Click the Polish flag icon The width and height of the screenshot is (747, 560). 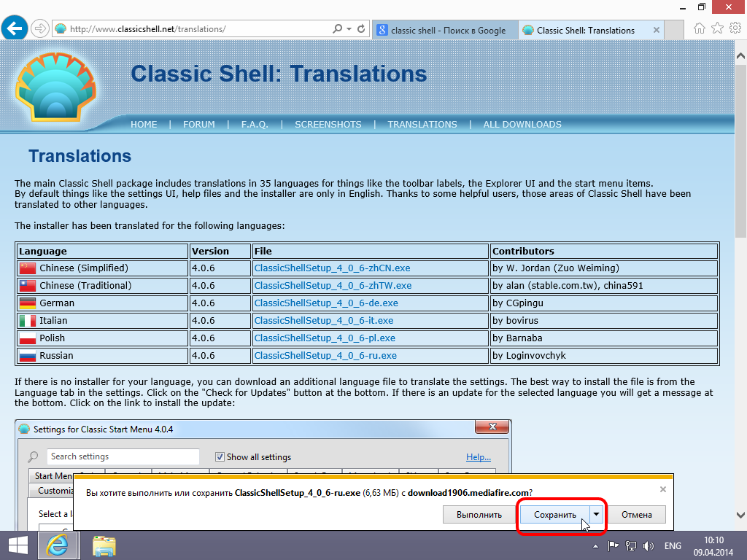28,338
